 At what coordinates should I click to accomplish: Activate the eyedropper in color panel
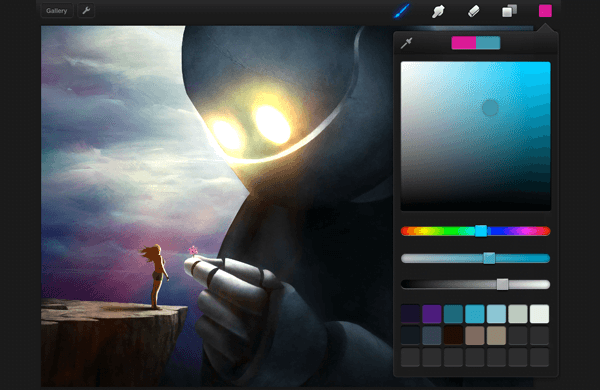(406, 43)
